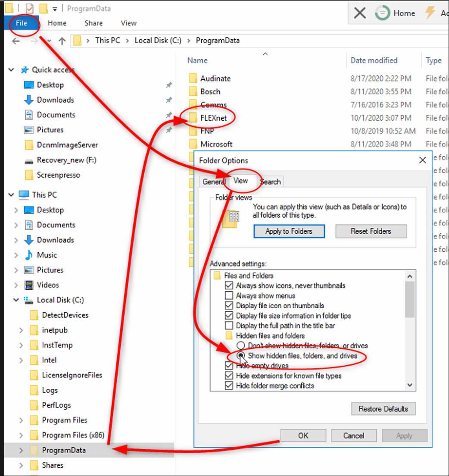Screen dimensions: 449x476
Task: Select Downloads icon under Quick access
Action: pyautogui.click(x=29, y=100)
